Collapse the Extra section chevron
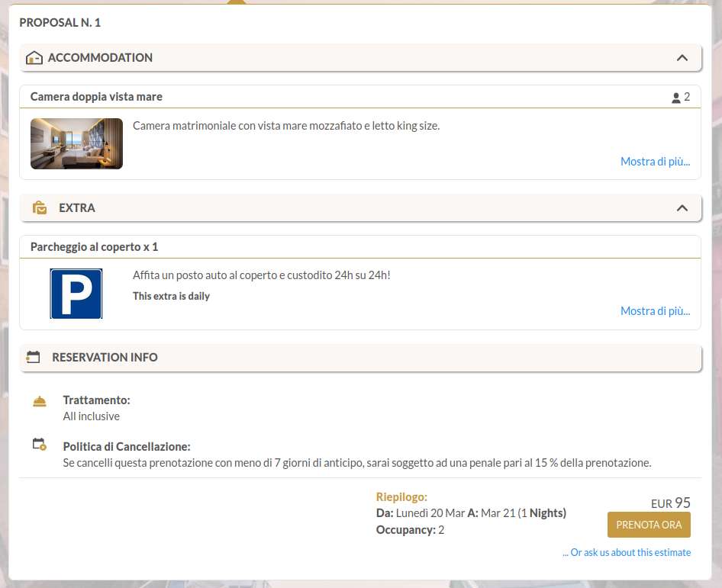This screenshot has height=588, width=722. coord(682,208)
